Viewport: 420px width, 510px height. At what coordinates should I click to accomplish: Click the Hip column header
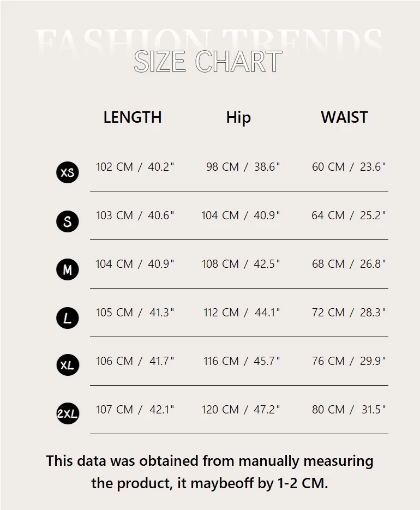(238, 117)
